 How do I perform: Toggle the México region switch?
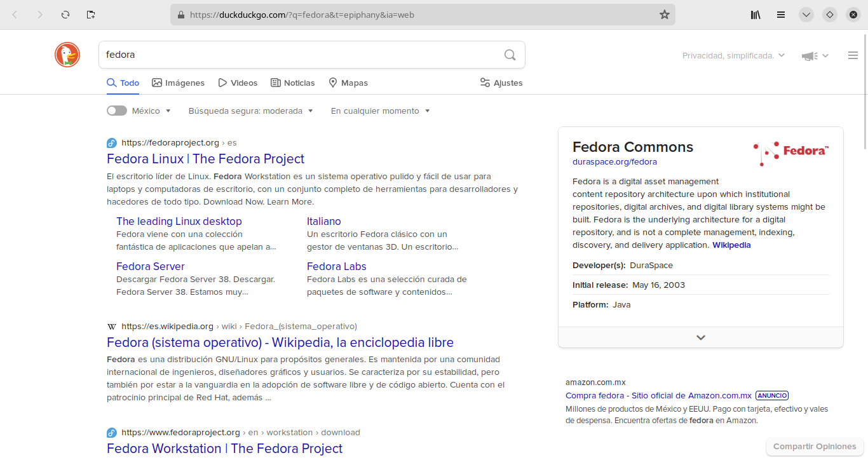click(117, 111)
